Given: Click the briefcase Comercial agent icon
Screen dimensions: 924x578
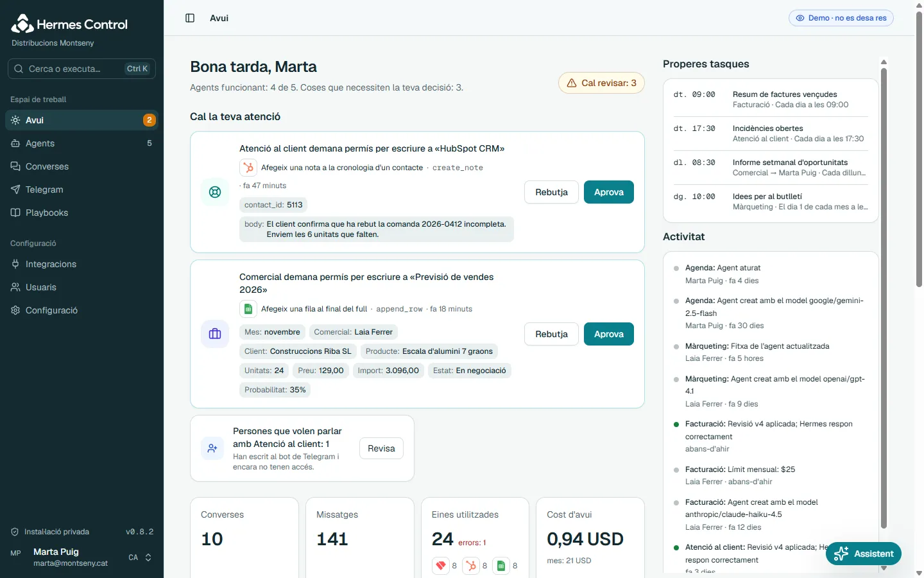Looking at the screenshot, I should (x=215, y=334).
